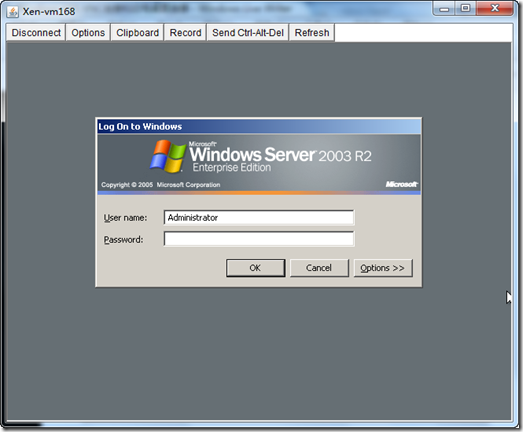Click the 'Enterprise Edition' banner text
523x432 pixels.
click(232, 167)
